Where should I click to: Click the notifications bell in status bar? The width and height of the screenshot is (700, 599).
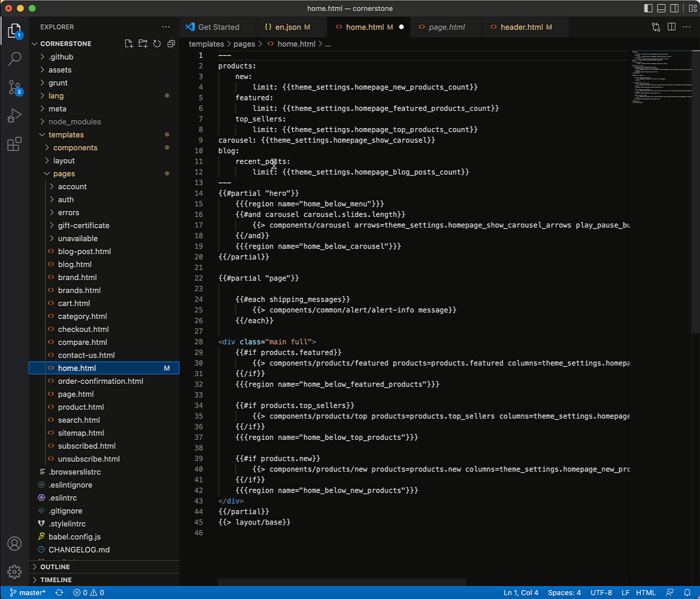pyautogui.click(x=687, y=592)
